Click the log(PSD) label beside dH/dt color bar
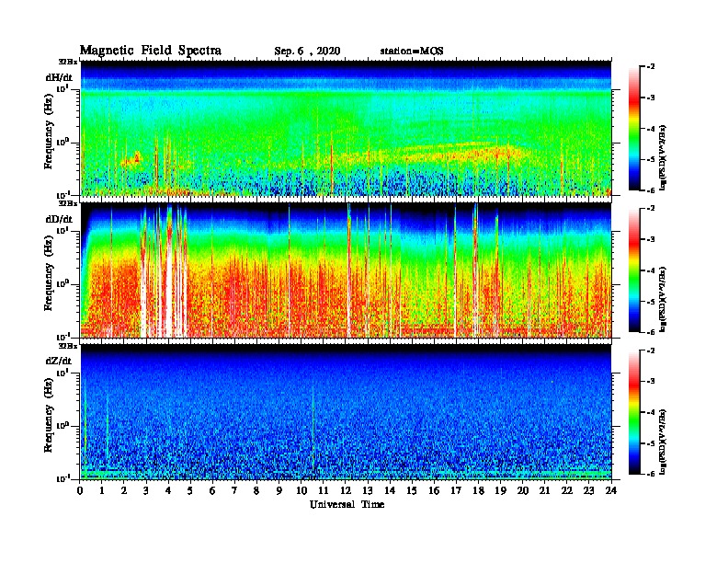Screen dimensions: 728x563 663,157
